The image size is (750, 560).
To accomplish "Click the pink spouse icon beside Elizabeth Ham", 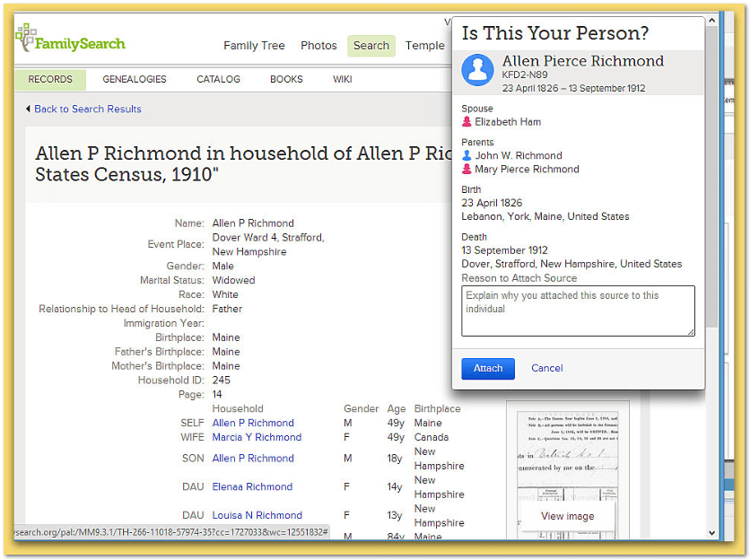I will (467, 122).
